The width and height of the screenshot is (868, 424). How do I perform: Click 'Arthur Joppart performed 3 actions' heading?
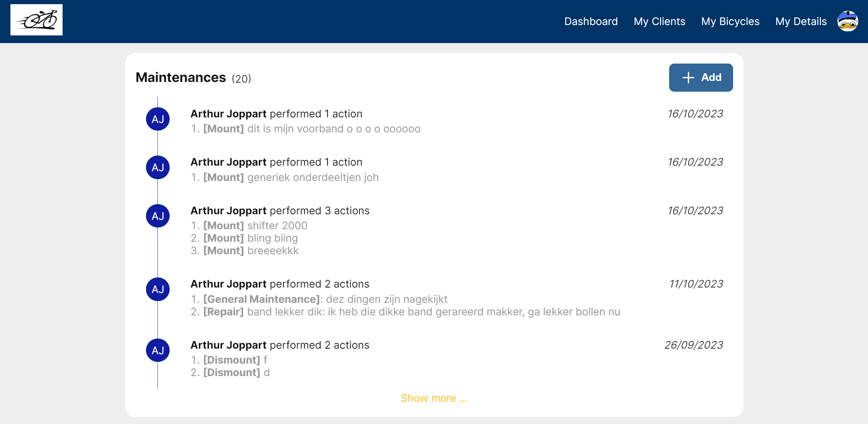280,211
